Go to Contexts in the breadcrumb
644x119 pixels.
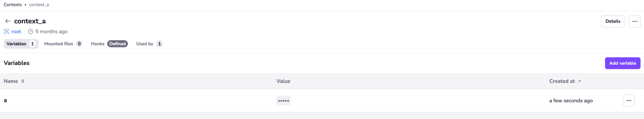(13, 5)
